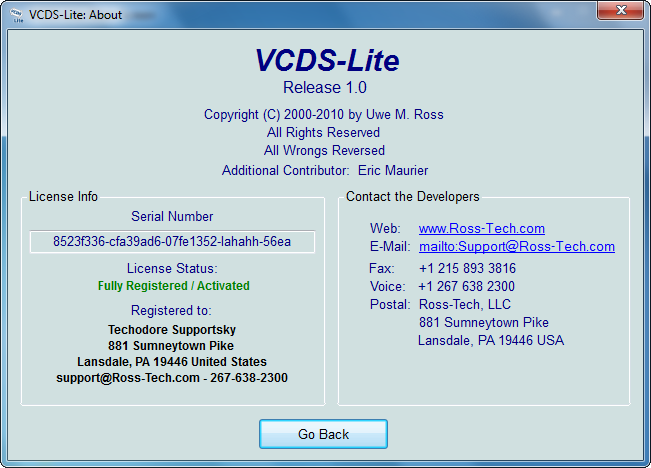Click the VCDS-Lite title bar icon
The image size is (651, 468).
click(17, 15)
